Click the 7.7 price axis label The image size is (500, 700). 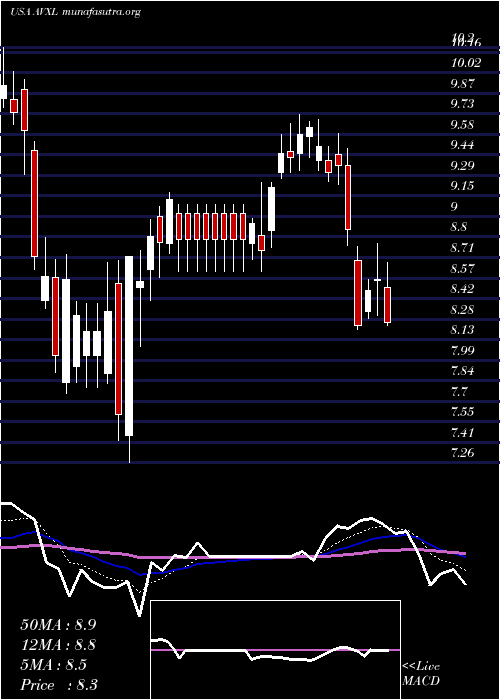pyautogui.click(x=459, y=392)
